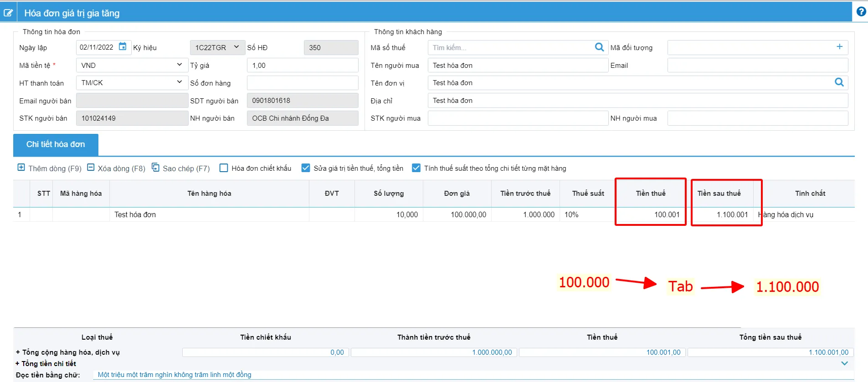
Task: Click the total Tiền thuế 100.001,00 field
Action: [602, 352]
